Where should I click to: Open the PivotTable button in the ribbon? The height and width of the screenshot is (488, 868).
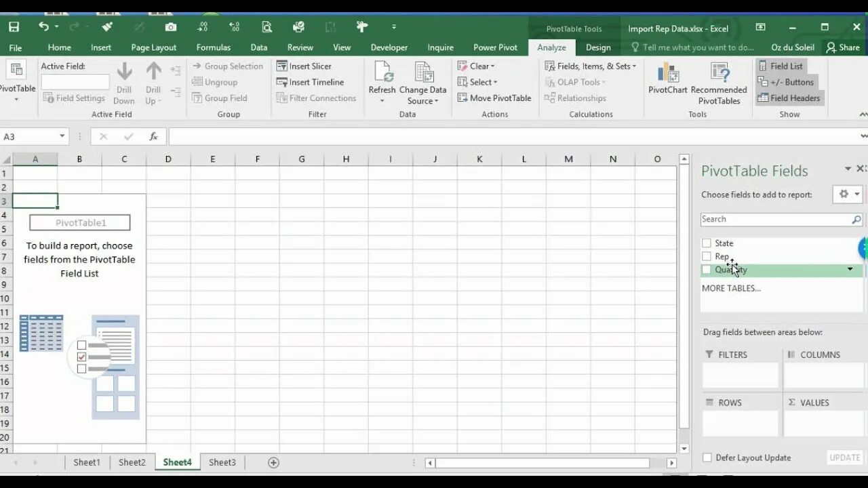click(16, 81)
